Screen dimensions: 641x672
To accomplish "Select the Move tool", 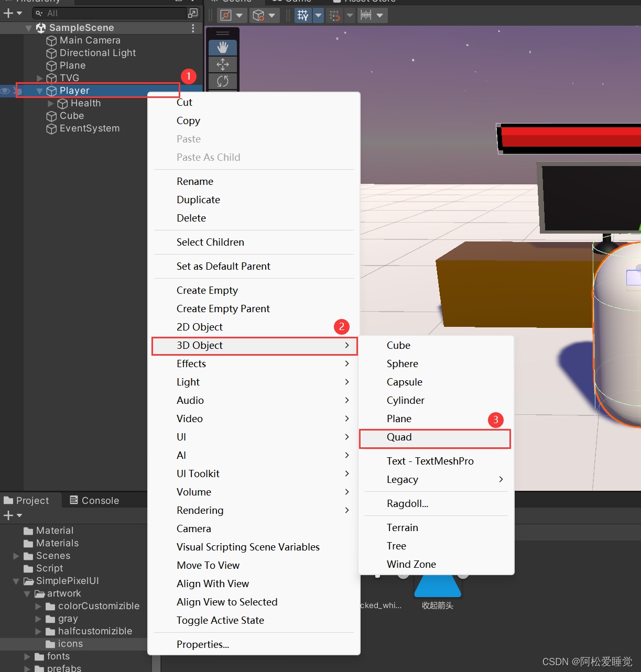I will tap(222, 64).
